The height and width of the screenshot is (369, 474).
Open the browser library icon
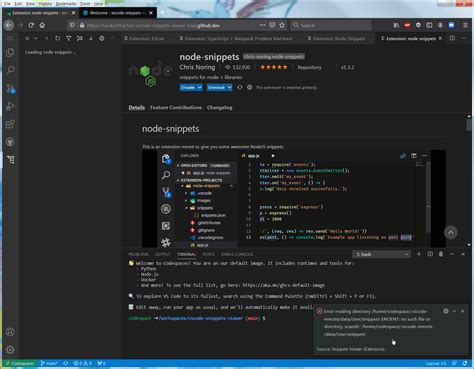coord(396,25)
